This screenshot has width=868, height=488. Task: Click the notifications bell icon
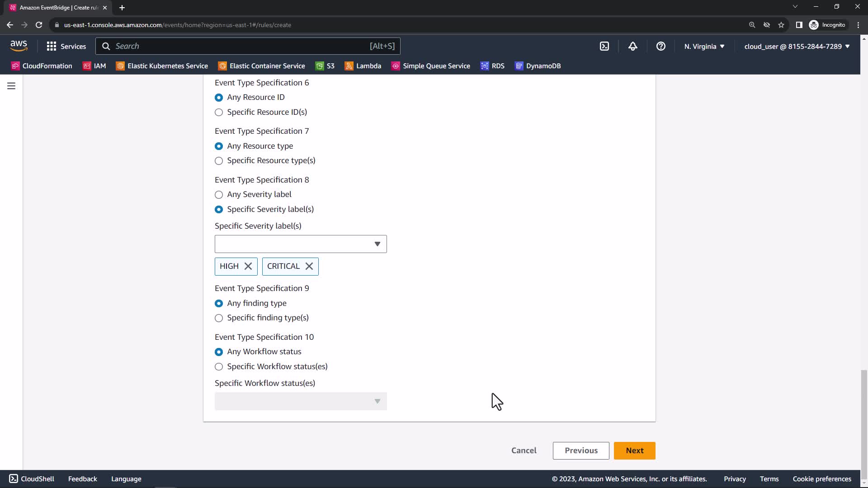click(x=632, y=46)
